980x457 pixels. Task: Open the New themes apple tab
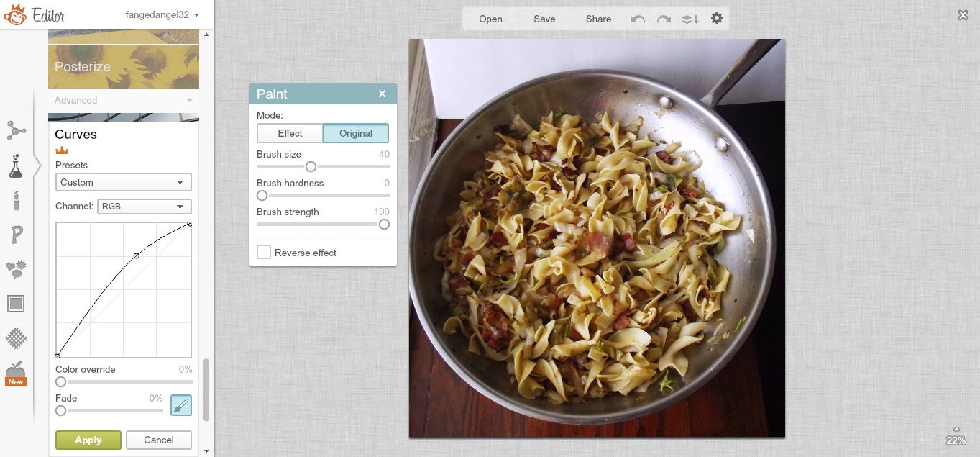[16, 374]
